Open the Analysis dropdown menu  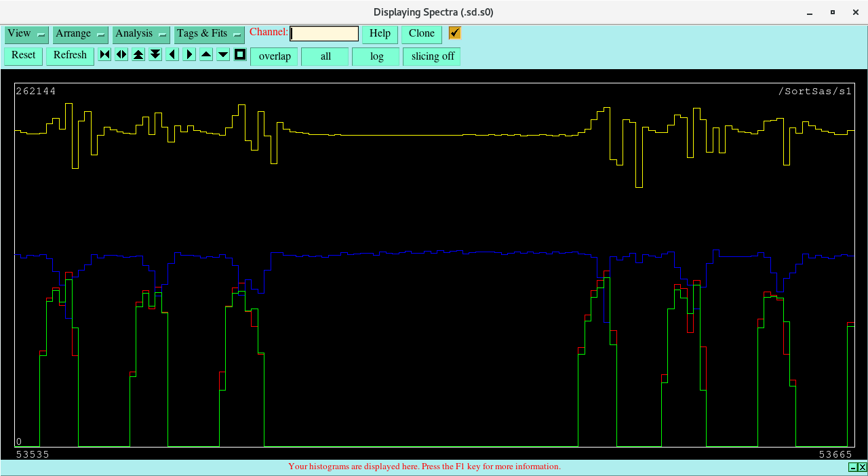pyautogui.click(x=141, y=34)
